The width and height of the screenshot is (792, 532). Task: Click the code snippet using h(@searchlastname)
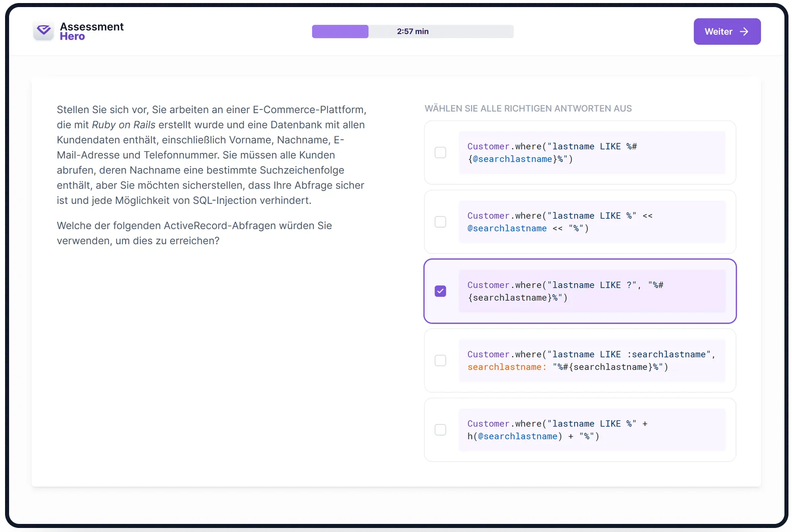tap(591, 430)
